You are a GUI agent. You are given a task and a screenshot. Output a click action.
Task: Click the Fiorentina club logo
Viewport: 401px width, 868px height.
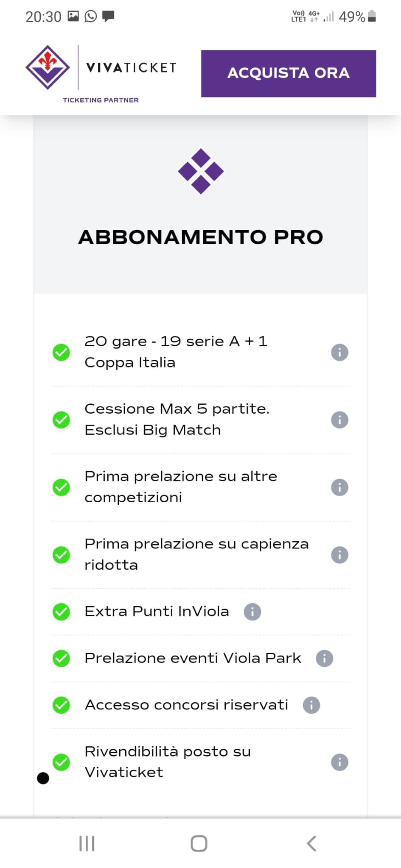pos(48,67)
